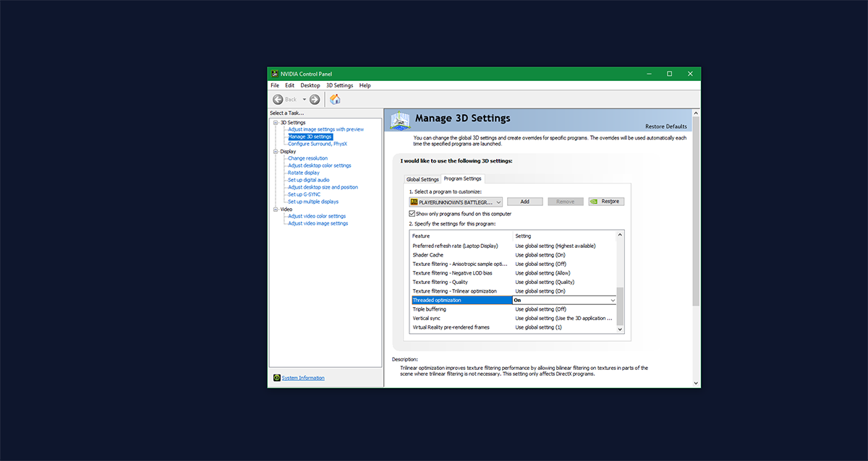The height and width of the screenshot is (461, 868).
Task: Click the Restore button with NVIDIA logo
Action: click(606, 202)
